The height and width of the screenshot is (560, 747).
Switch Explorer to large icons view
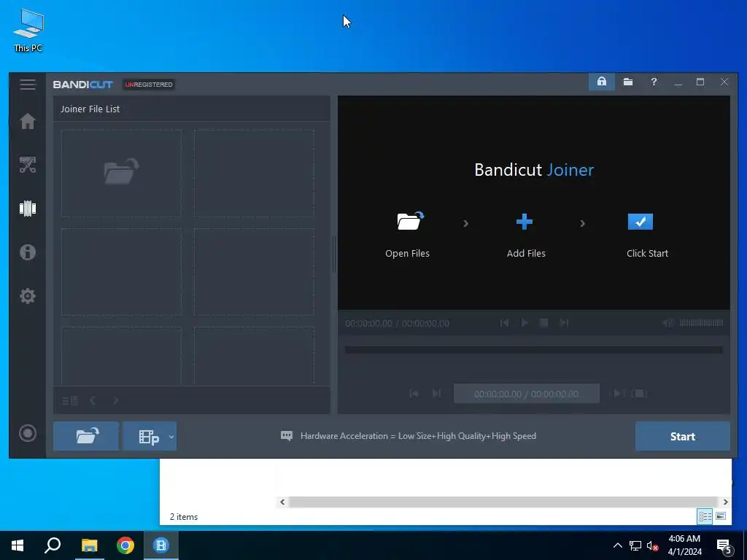click(x=721, y=516)
